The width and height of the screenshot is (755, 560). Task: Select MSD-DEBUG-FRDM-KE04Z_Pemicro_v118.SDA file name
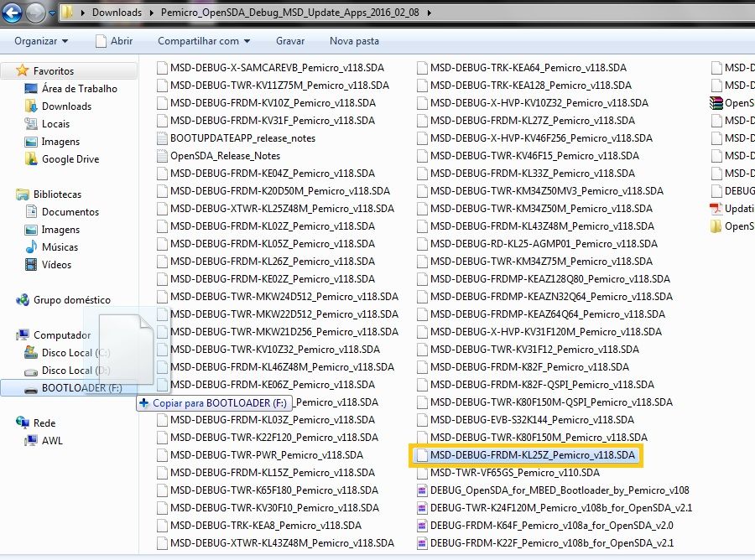pyautogui.click(x=272, y=174)
